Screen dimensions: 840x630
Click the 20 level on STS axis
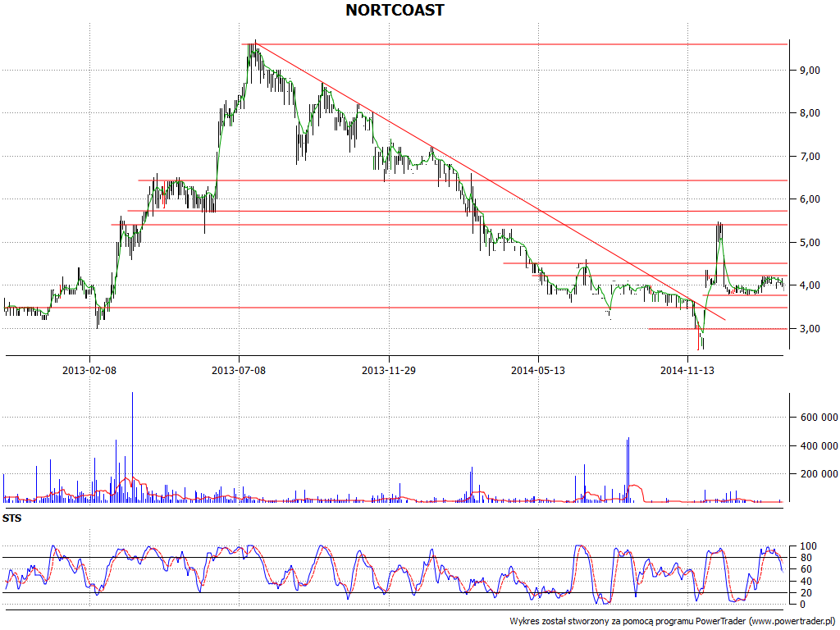tap(806, 593)
